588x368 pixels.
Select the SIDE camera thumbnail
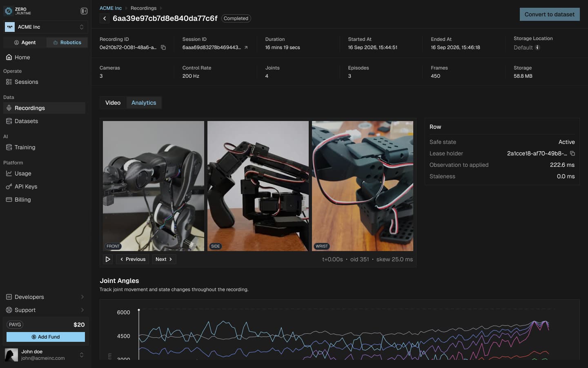click(x=258, y=186)
